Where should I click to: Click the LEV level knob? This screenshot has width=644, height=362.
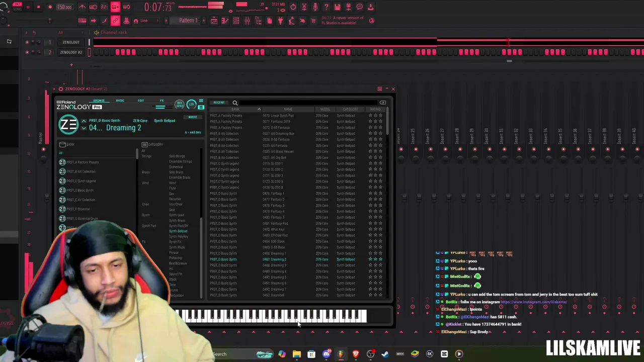(191, 104)
